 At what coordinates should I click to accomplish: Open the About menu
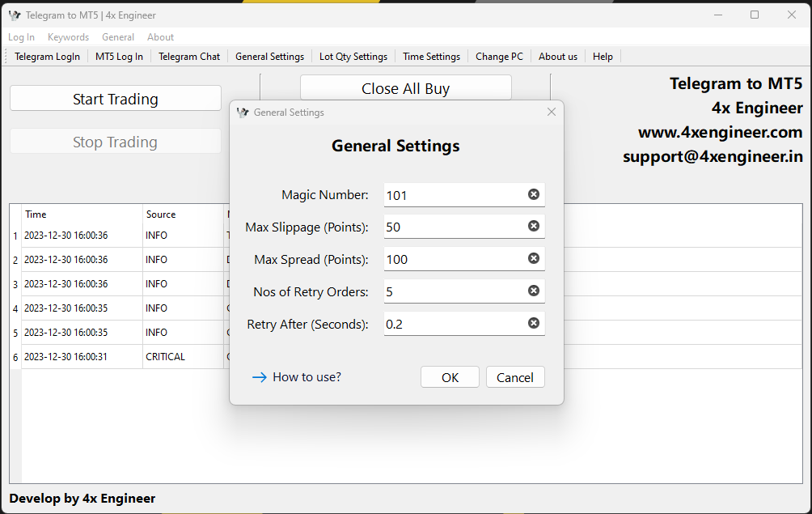pos(160,37)
